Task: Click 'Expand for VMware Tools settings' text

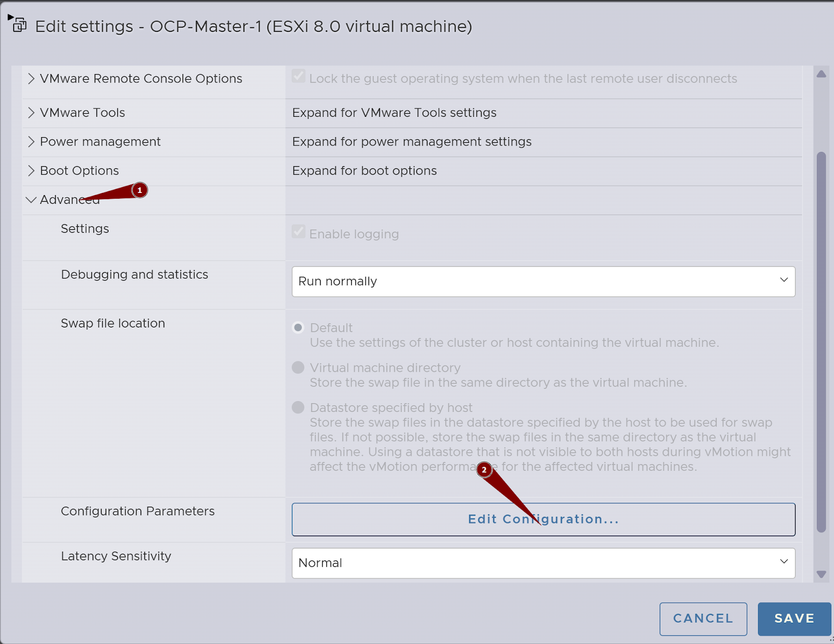Action: tap(395, 113)
